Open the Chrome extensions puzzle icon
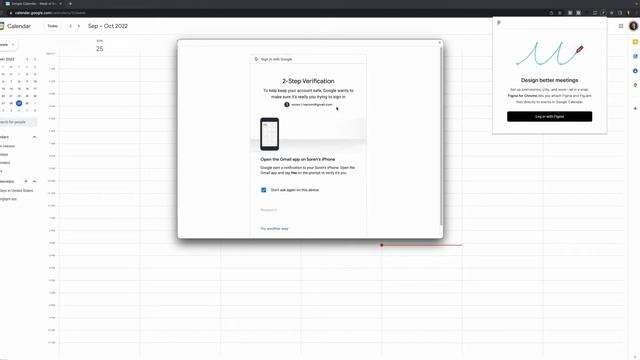The image size is (640, 360). [x=611, y=13]
